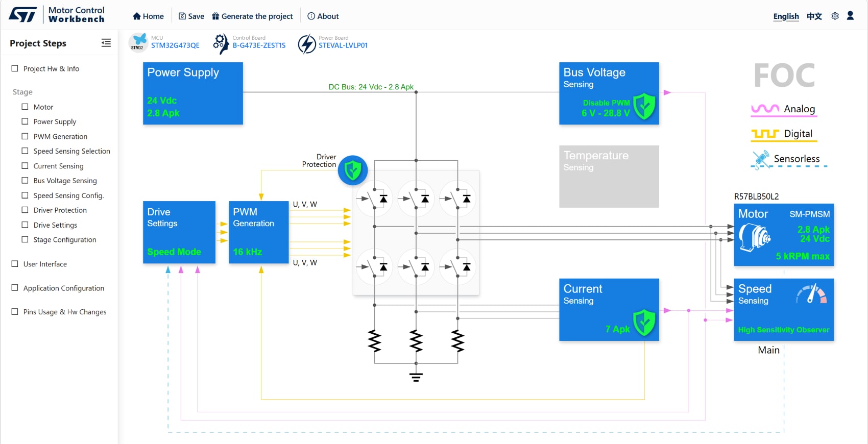Tick the Application Configuration checkbox

tap(15, 288)
